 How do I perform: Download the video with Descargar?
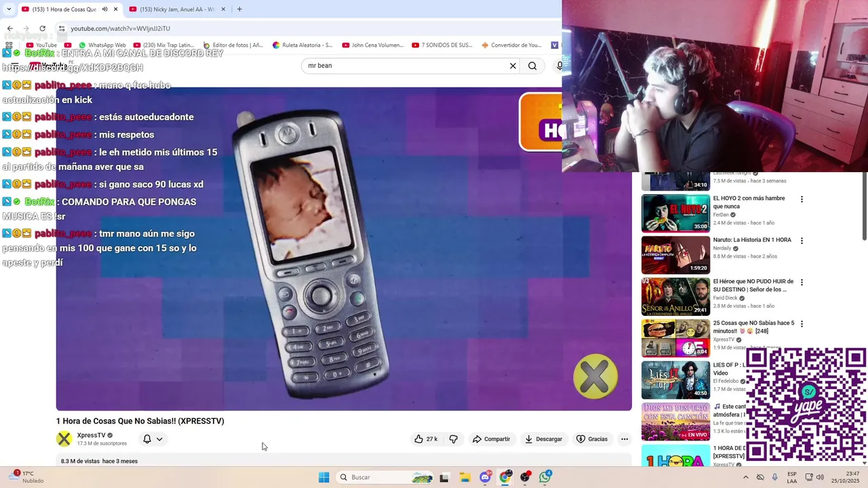point(543,439)
